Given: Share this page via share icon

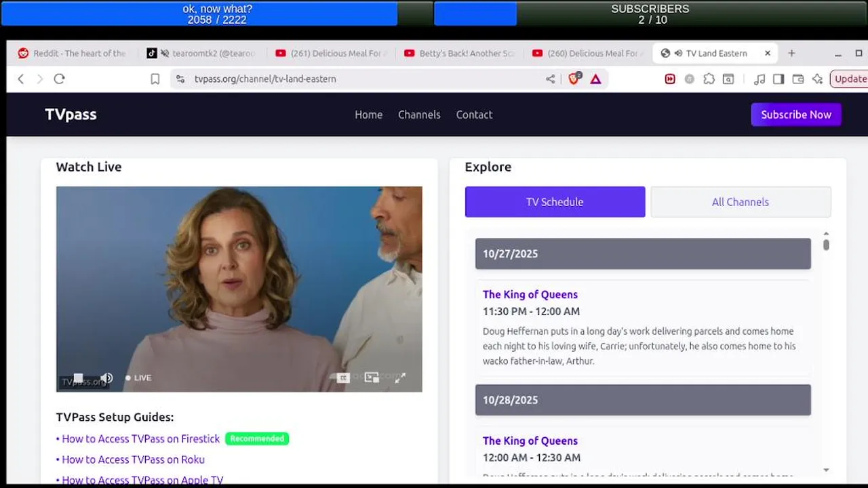Looking at the screenshot, I should pyautogui.click(x=550, y=79).
